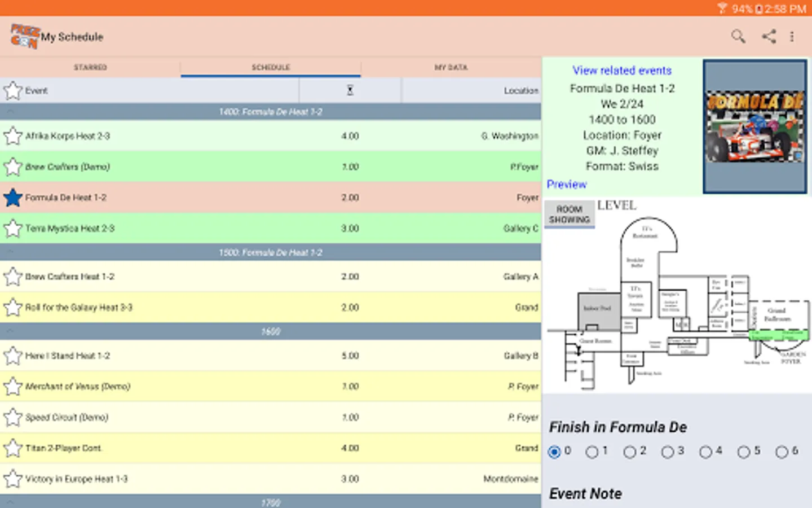The height and width of the screenshot is (508, 812).
Task: Tap the Finish in Formula De heading
Action: point(618,427)
